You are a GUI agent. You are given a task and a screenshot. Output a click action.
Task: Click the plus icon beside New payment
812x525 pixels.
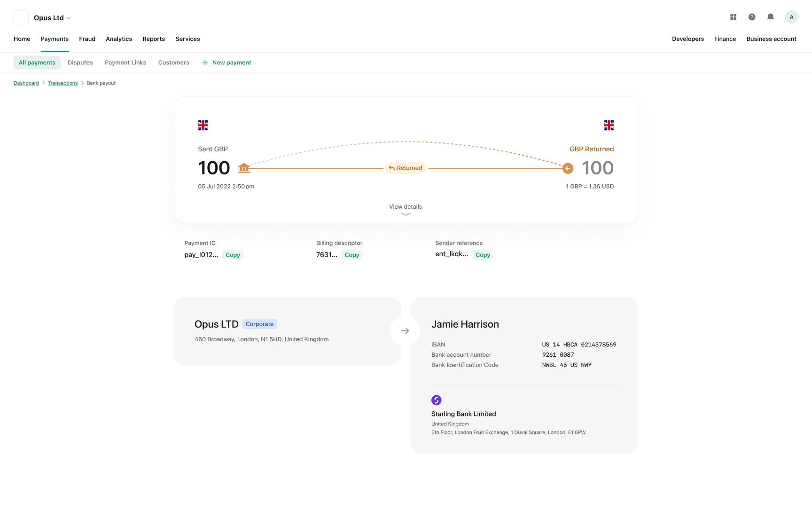tap(205, 63)
